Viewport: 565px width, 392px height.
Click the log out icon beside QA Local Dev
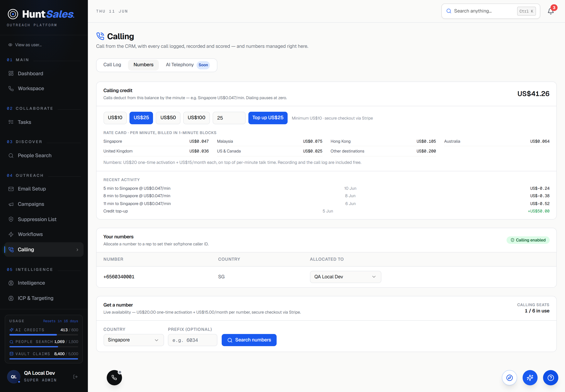pyautogui.click(x=76, y=377)
